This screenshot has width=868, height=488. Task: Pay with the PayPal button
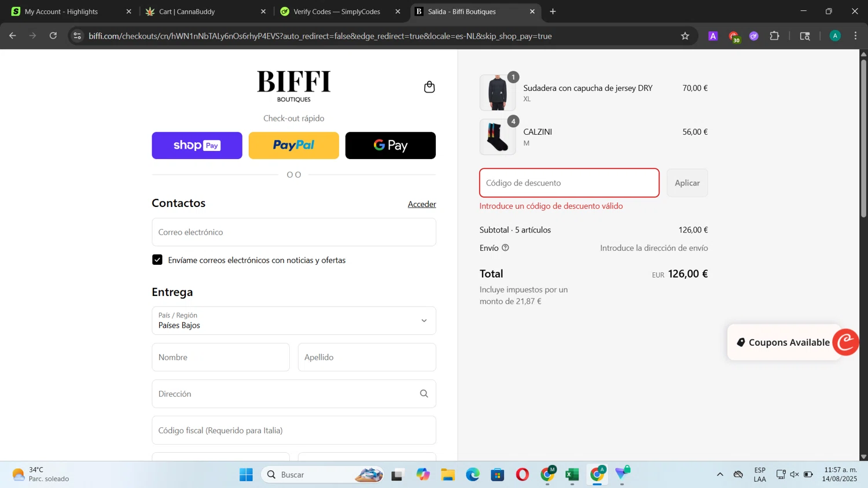pyautogui.click(x=293, y=145)
